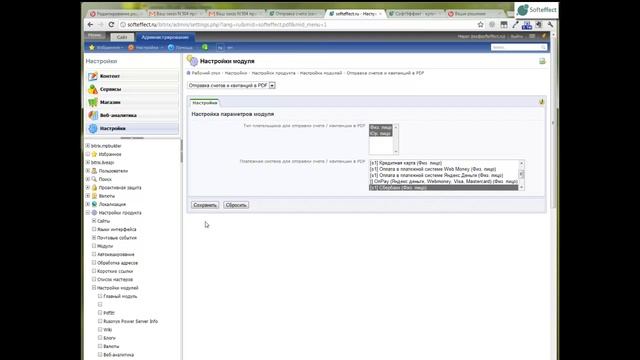This screenshot has width=640, height=360.
Task: Click the Сохранить button
Action: click(205, 205)
